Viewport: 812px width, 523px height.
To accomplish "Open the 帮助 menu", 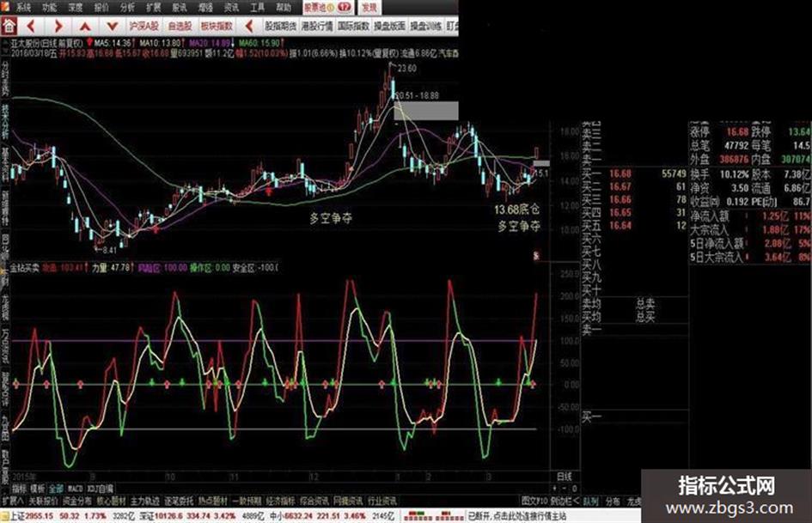I will coord(284,7).
